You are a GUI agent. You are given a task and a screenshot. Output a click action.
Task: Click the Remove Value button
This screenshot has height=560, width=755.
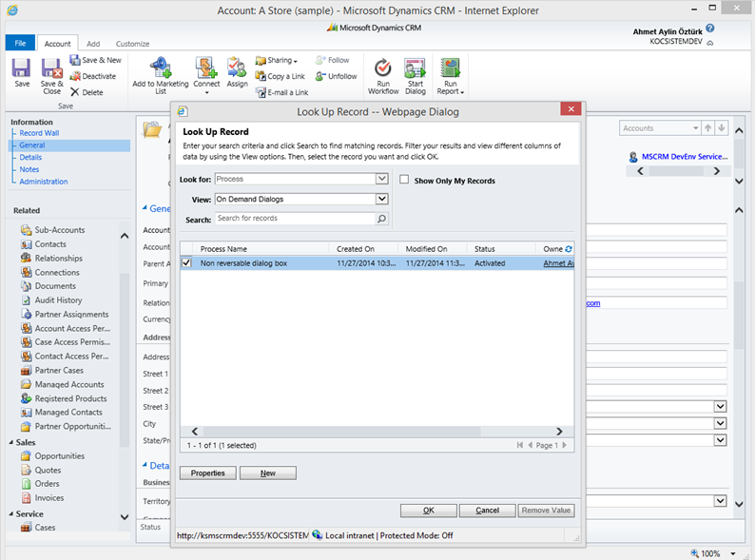click(x=546, y=511)
